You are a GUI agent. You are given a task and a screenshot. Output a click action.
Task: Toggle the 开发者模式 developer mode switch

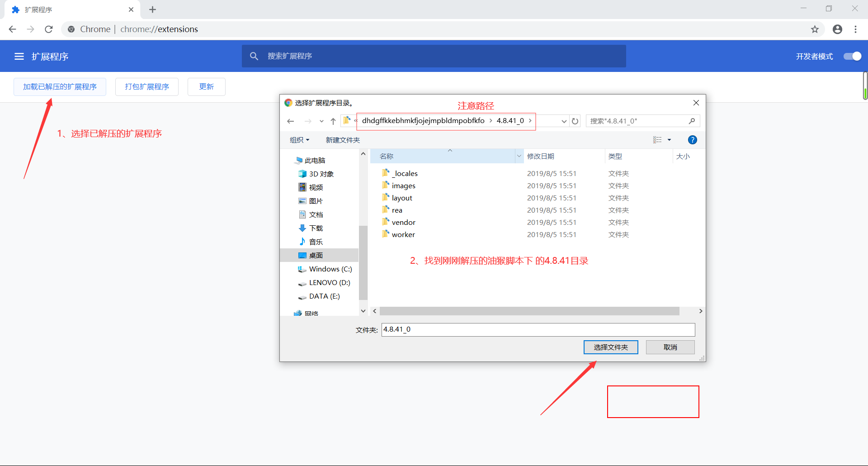852,56
